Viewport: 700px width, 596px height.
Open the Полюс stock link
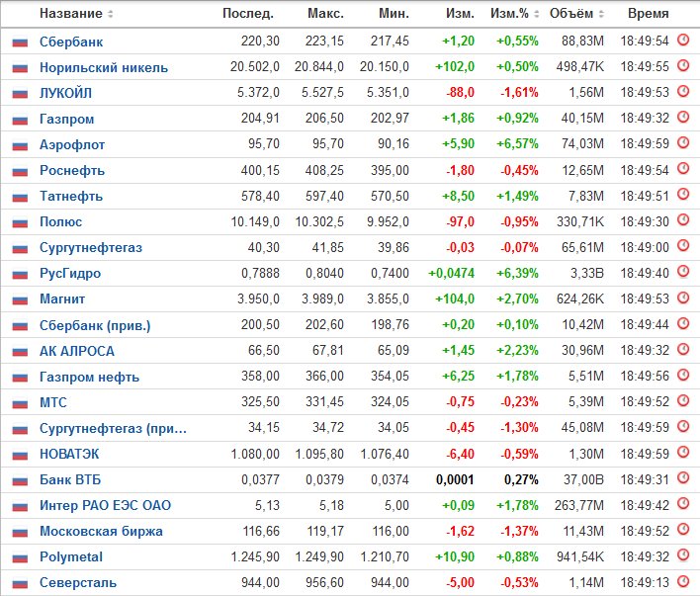(x=60, y=221)
